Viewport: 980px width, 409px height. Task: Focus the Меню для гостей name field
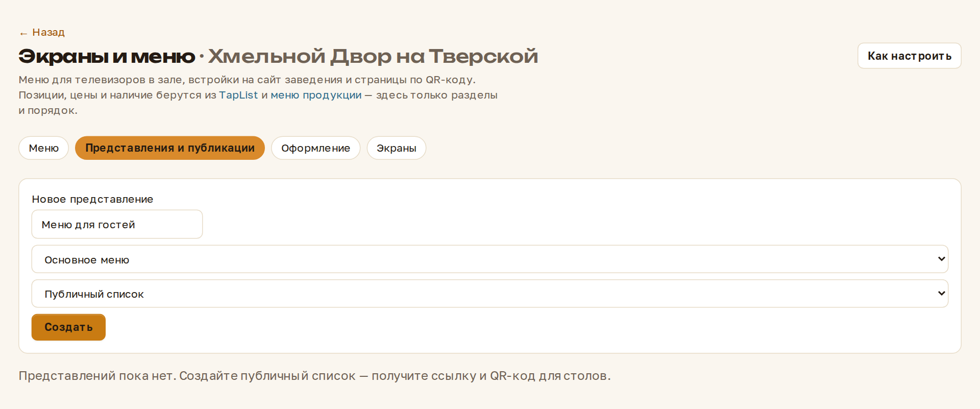(117, 224)
